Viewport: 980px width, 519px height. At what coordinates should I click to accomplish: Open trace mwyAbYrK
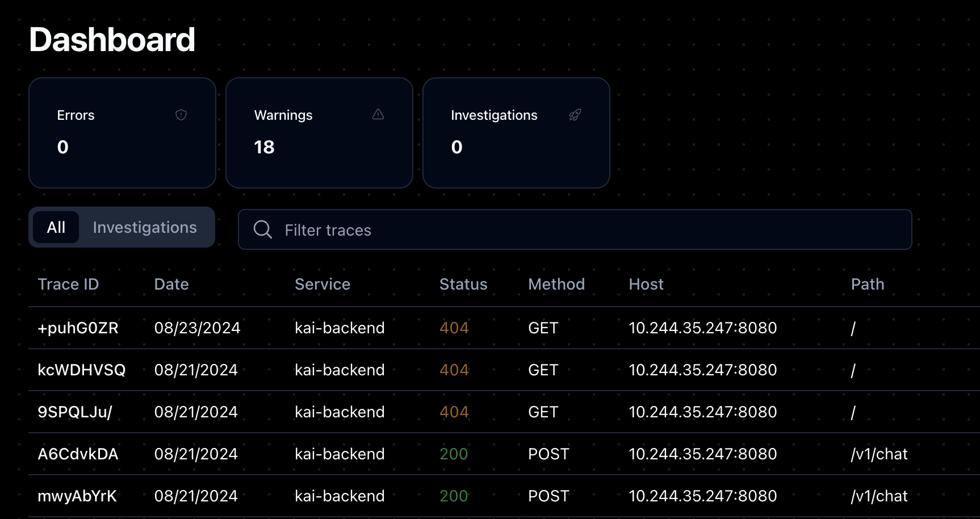coord(77,496)
